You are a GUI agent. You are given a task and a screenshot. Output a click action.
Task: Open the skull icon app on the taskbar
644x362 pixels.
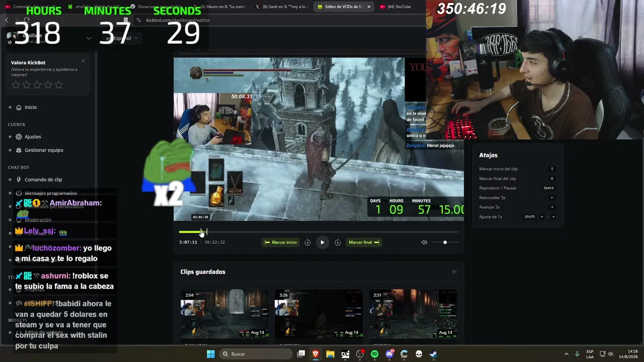pyautogui.click(x=419, y=354)
